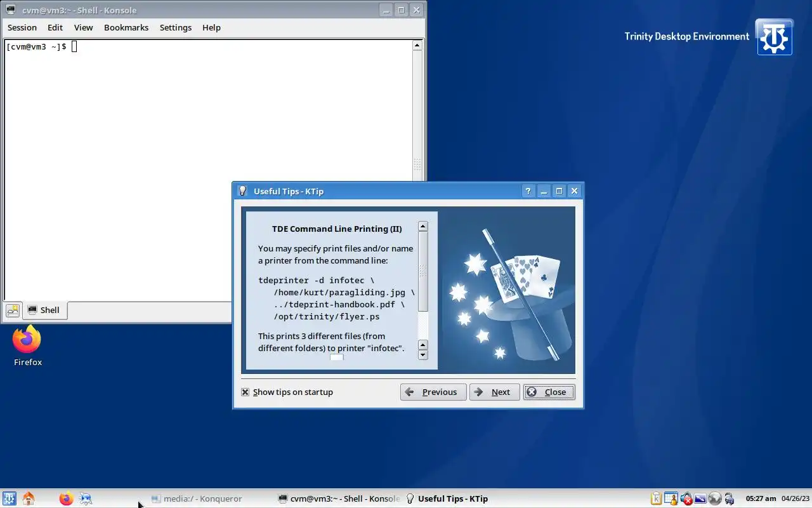
Task: Click the new session icon in Konsole
Action: point(13,311)
